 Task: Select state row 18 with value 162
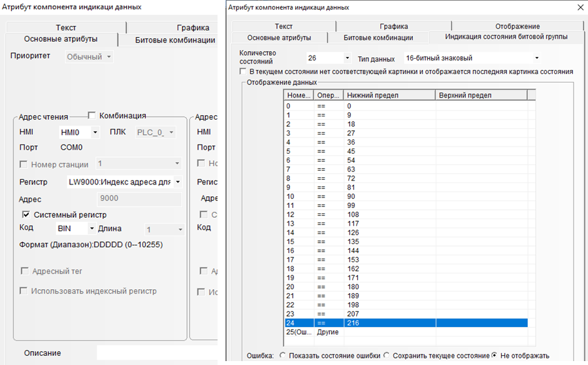coord(406,268)
